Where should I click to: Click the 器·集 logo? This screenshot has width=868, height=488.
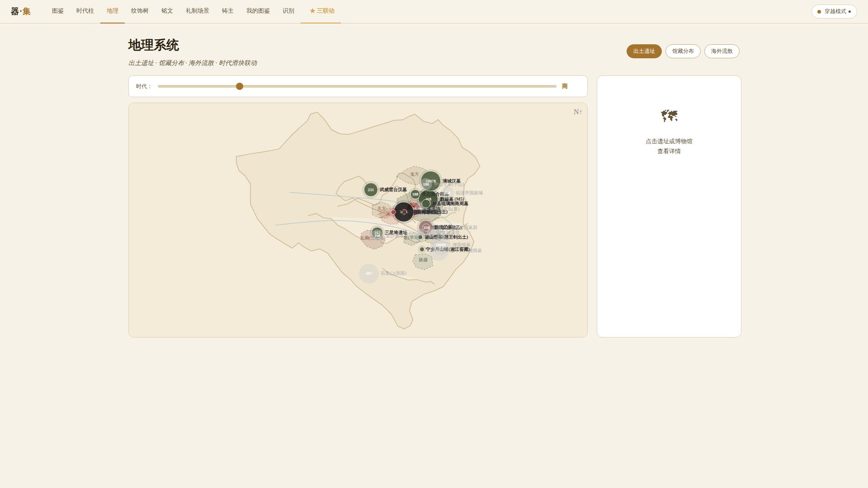click(x=21, y=11)
